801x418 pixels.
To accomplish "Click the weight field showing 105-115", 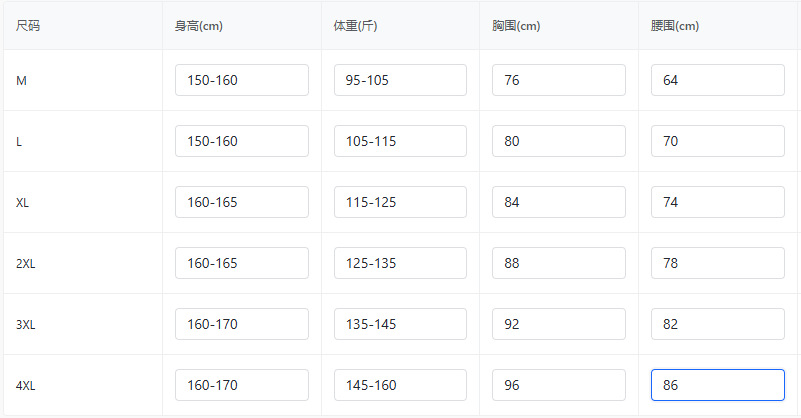I will [x=400, y=141].
